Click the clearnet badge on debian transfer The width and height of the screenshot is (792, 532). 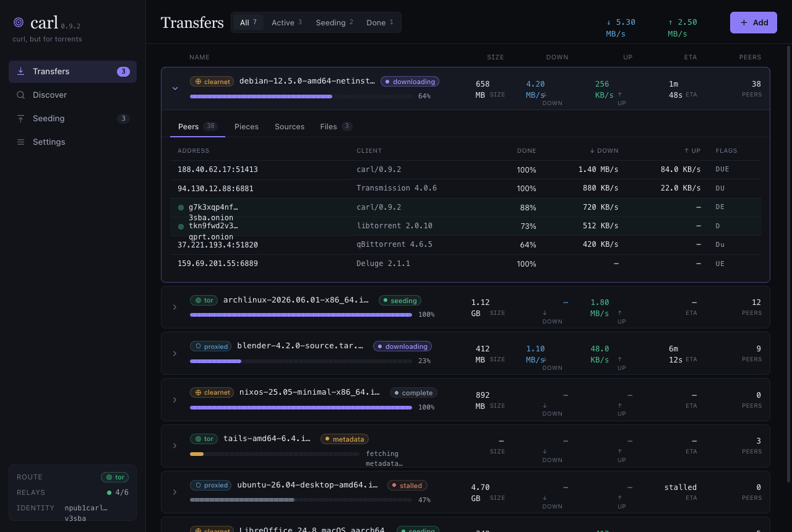pyautogui.click(x=212, y=82)
